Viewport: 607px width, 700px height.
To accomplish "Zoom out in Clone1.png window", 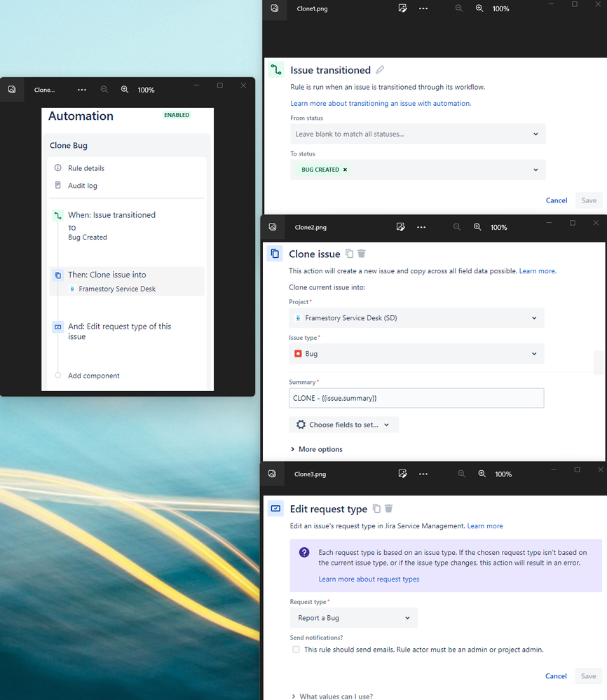I will 458,8.
